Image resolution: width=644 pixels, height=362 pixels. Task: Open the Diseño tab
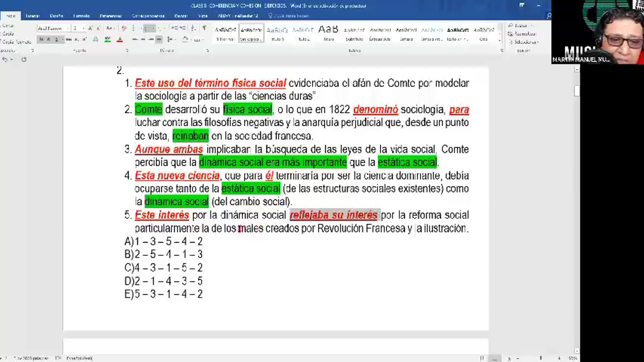[x=56, y=16]
